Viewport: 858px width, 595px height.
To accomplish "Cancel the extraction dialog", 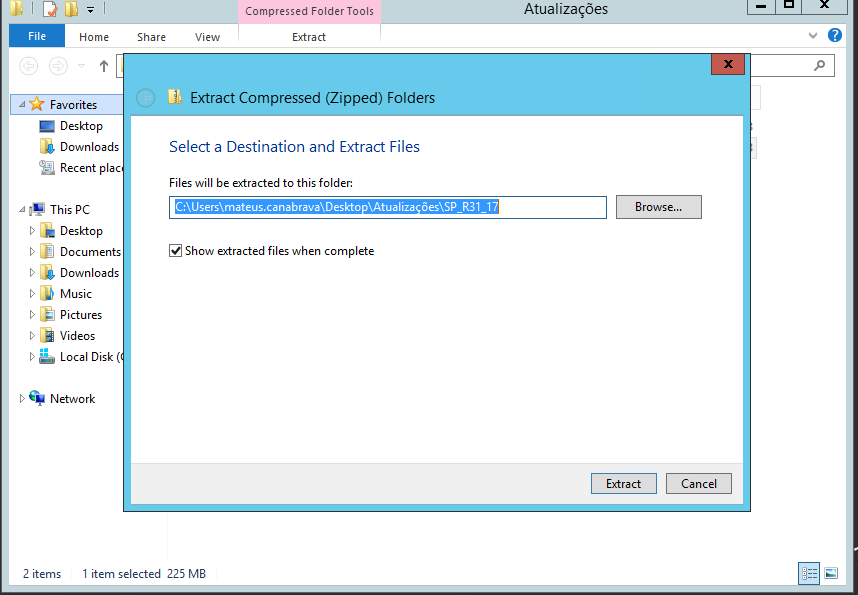I will point(699,484).
